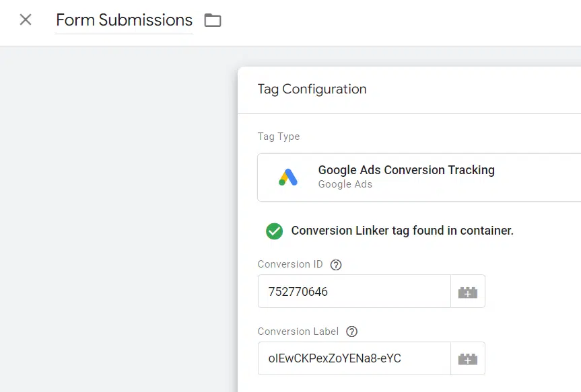Click the Google Ads subtitle text

[345, 184]
